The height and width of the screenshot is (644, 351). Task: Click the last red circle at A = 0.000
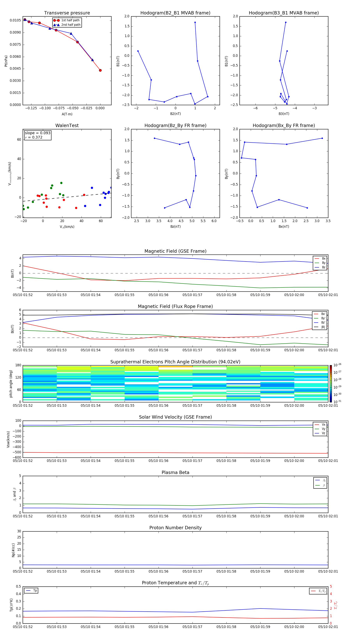coord(100,70)
